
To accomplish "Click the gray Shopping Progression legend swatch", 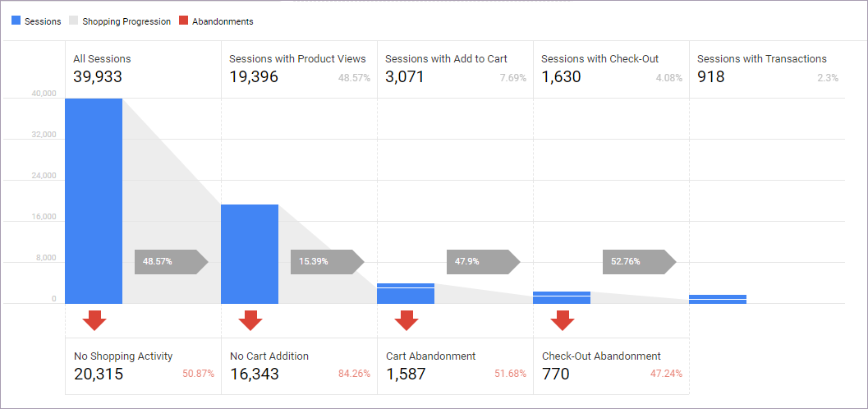I will coord(75,21).
